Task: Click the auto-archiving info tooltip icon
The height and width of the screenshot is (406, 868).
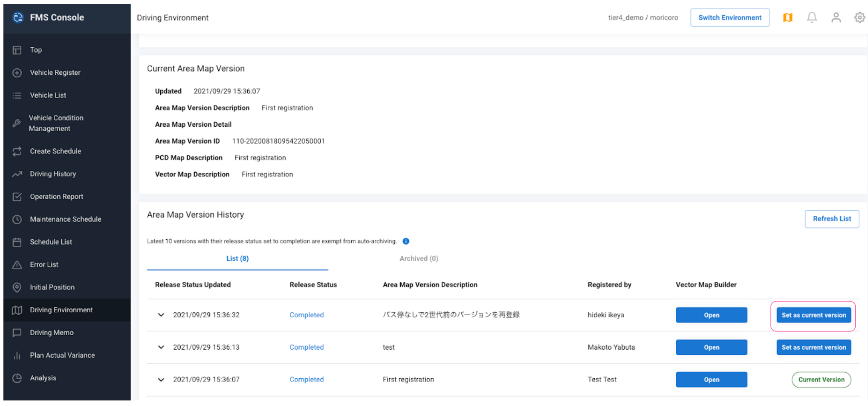Action: tap(406, 241)
